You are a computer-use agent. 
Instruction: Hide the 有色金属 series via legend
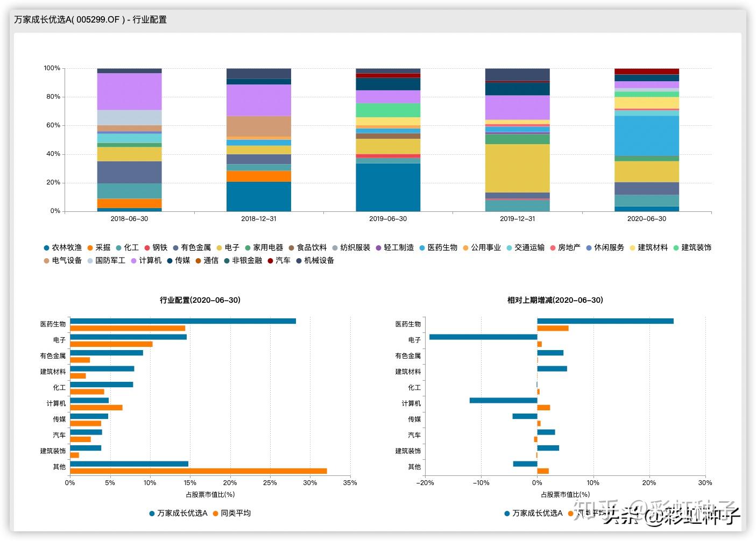point(192,247)
